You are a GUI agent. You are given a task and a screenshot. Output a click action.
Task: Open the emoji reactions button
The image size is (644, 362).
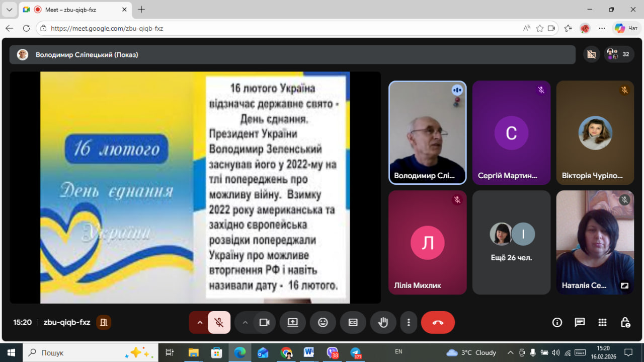(x=323, y=323)
